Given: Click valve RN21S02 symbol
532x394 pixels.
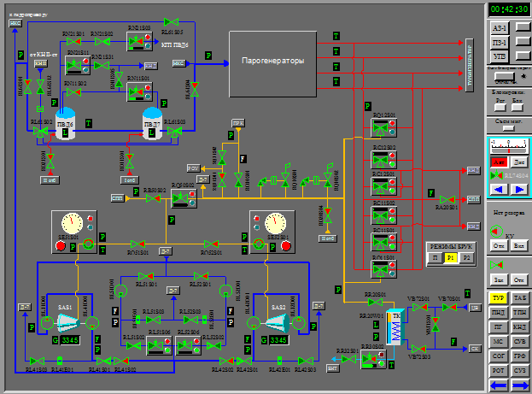Looking at the screenshot, I should (102, 41).
